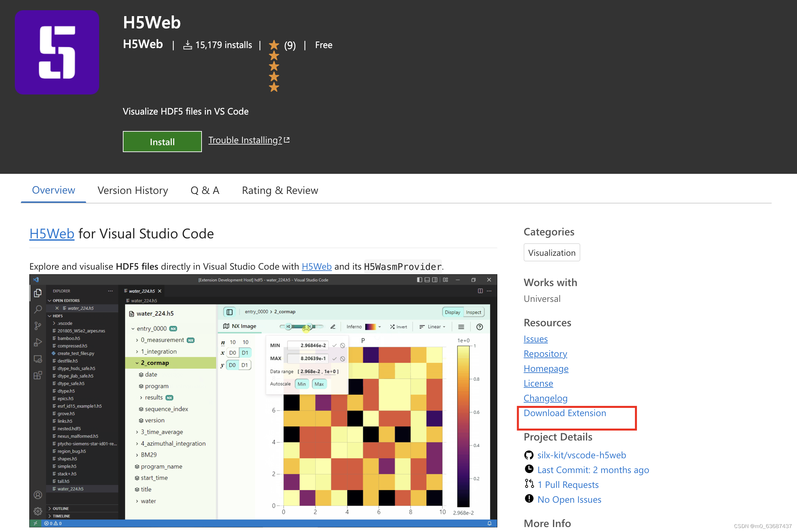Close the water_224.h5 editor tab
The width and height of the screenshot is (797, 532).
pos(159,291)
